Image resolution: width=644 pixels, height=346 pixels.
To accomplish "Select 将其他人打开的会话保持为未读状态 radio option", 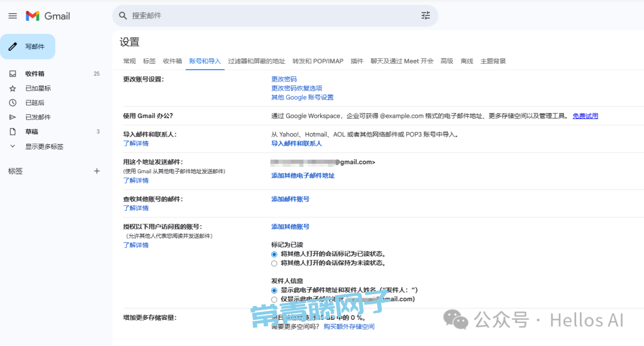I will click(274, 263).
